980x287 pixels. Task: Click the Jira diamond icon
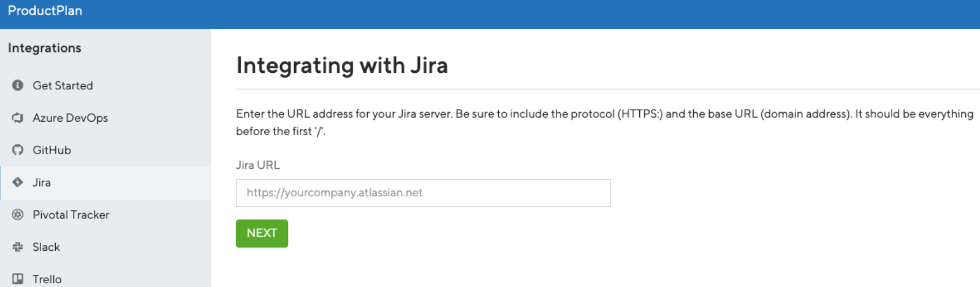(x=18, y=182)
